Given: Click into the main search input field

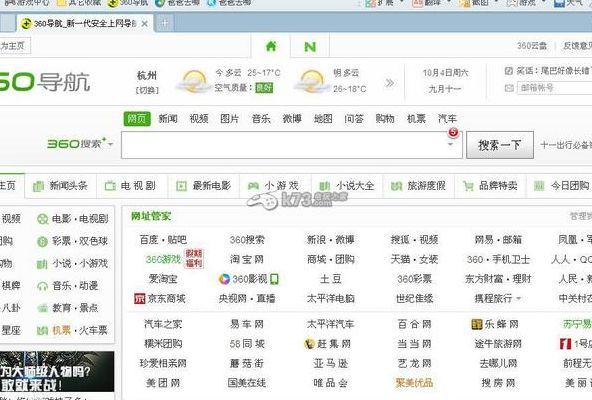Looking at the screenshot, I should tap(284, 145).
